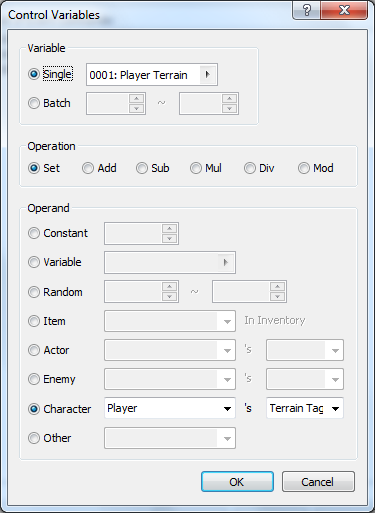Close the Control Variables dialog

point(344,10)
